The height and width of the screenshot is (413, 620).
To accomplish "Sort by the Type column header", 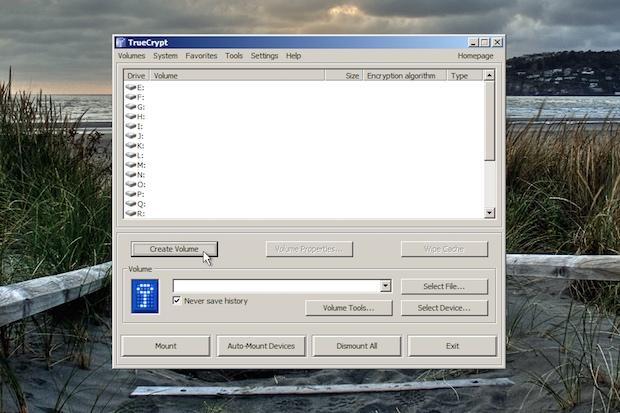I will pyautogui.click(x=465, y=76).
